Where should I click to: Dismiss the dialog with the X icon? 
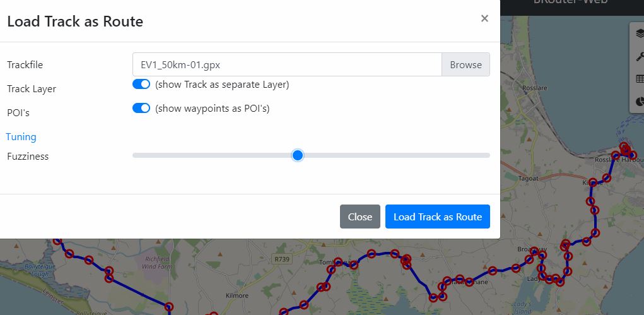point(484,18)
